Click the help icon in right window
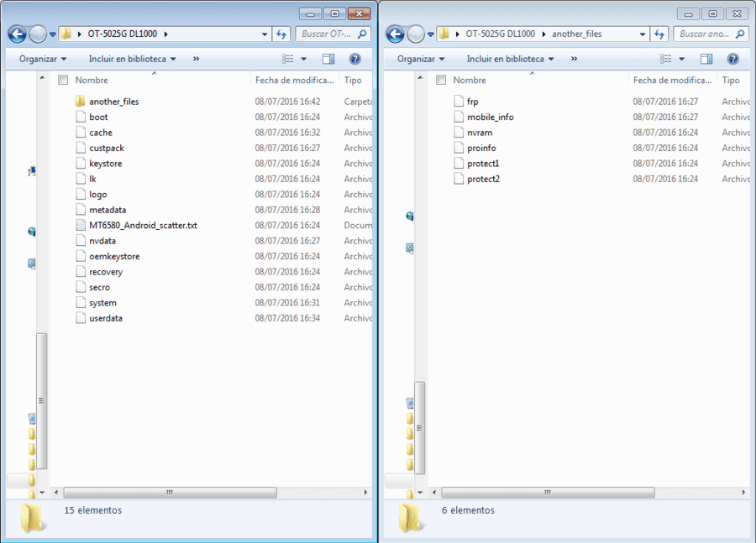The image size is (756, 543). (x=732, y=59)
